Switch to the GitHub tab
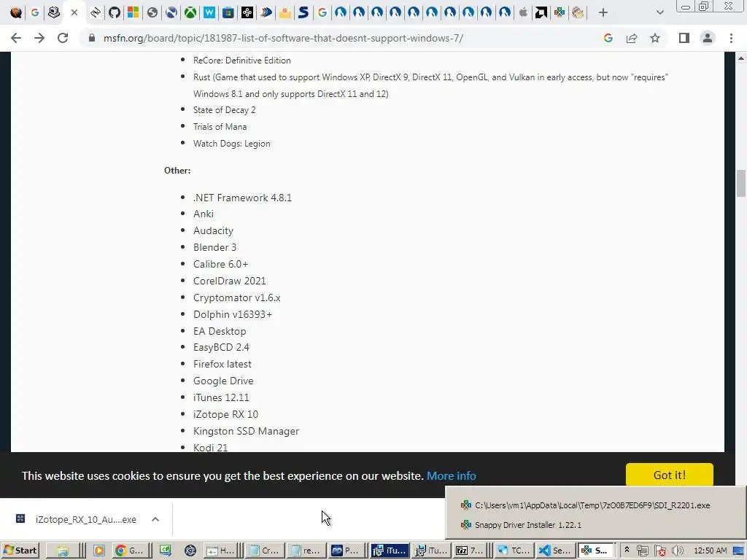Image resolution: width=747 pixels, height=560 pixels. point(115,12)
